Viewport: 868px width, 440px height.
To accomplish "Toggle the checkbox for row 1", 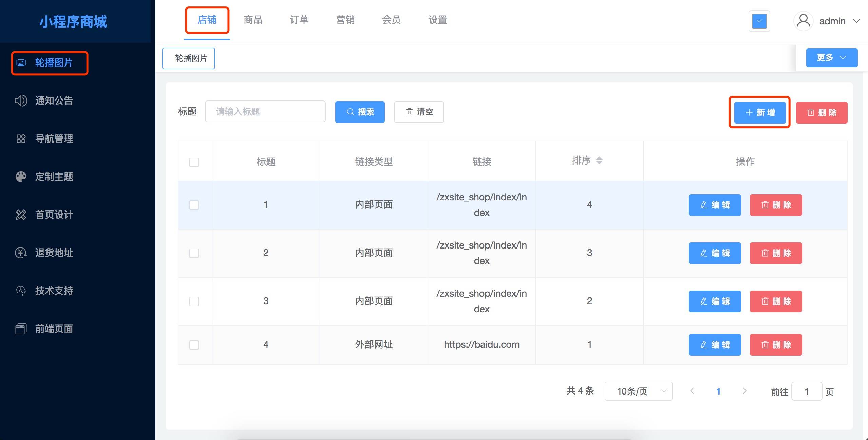I will (x=194, y=204).
